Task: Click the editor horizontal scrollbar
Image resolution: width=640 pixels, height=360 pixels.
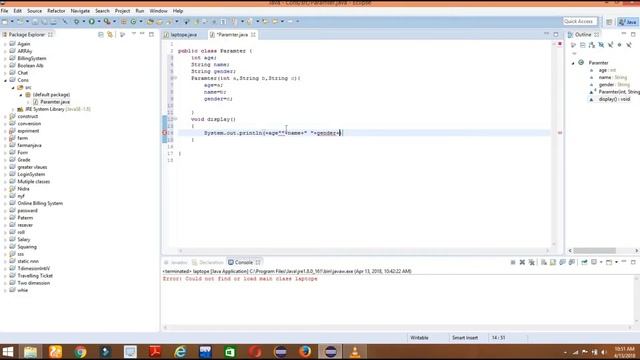Action: tap(363, 251)
